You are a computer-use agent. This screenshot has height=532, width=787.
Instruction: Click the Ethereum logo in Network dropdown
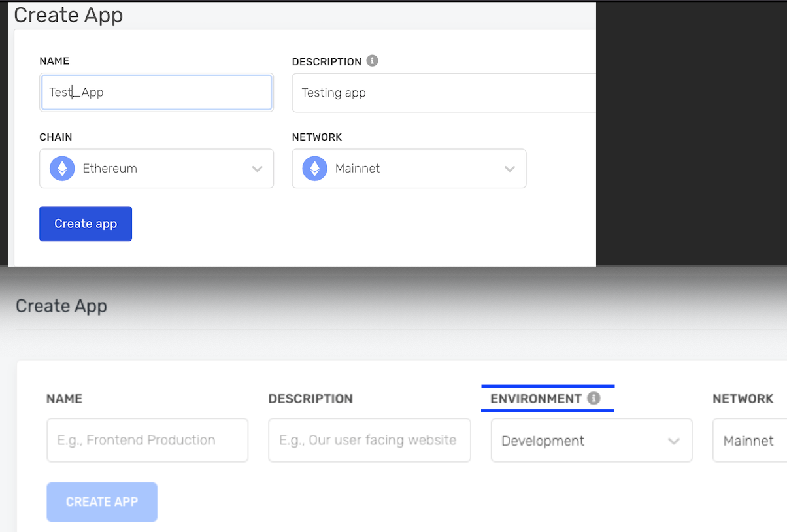pos(314,169)
